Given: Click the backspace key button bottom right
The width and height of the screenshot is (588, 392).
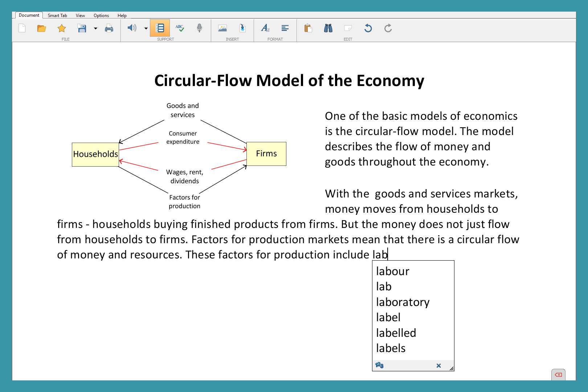Looking at the screenshot, I should (x=558, y=375).
